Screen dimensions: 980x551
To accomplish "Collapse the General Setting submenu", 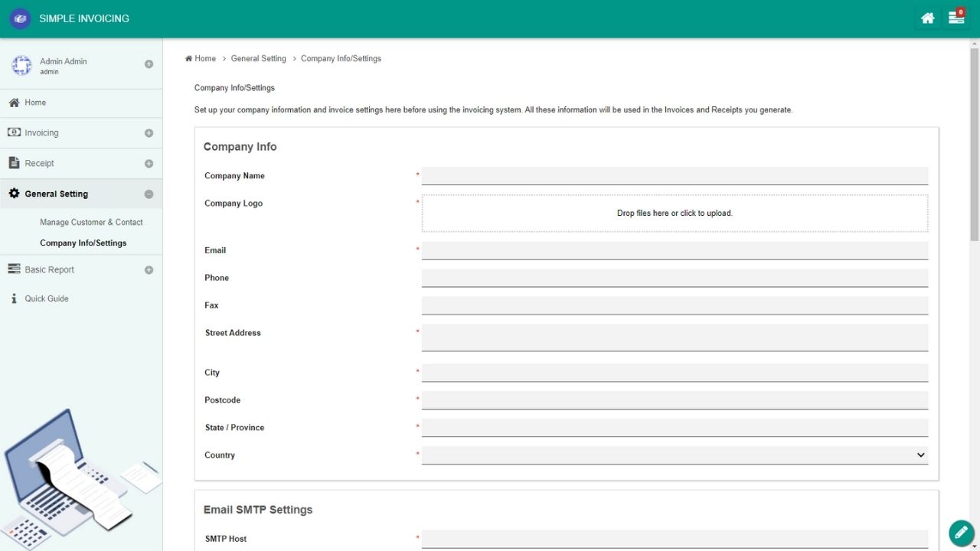I will click(x=149, y=194).
